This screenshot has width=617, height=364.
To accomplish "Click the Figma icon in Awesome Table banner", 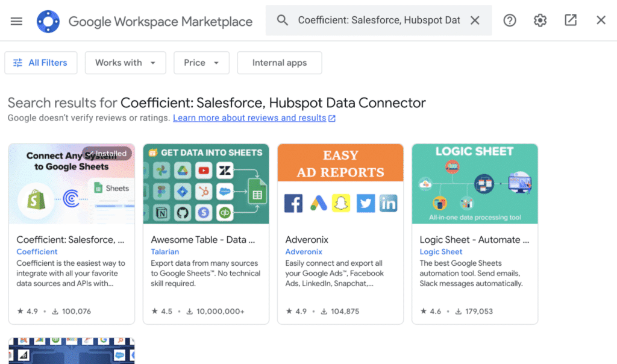I will pos(161,192).
